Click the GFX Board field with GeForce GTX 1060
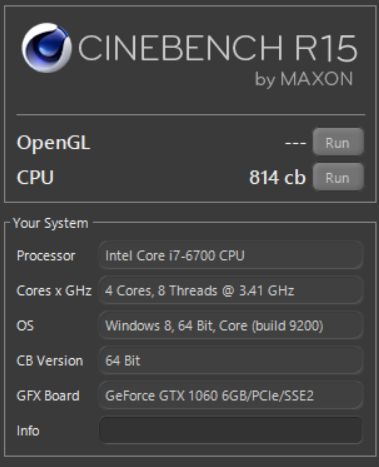Image resolution: width=379 pixels, height=467 pixels. coord(231,396)
